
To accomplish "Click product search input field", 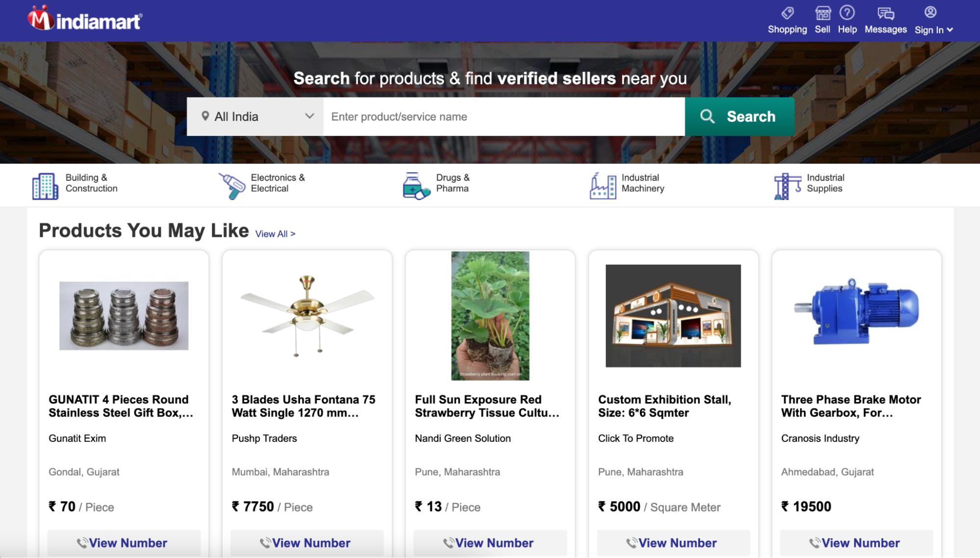I will [504, 116].
